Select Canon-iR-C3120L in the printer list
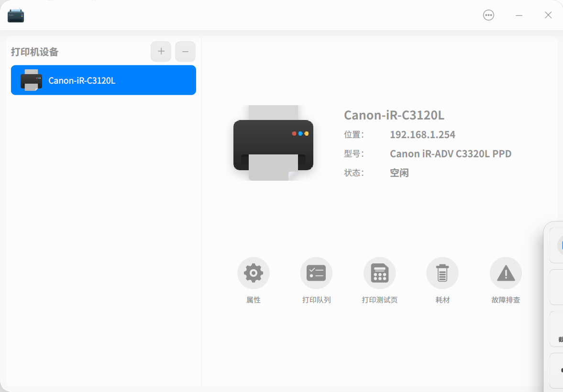This screenshot has width=563, height=392. (x=103, y=80)
